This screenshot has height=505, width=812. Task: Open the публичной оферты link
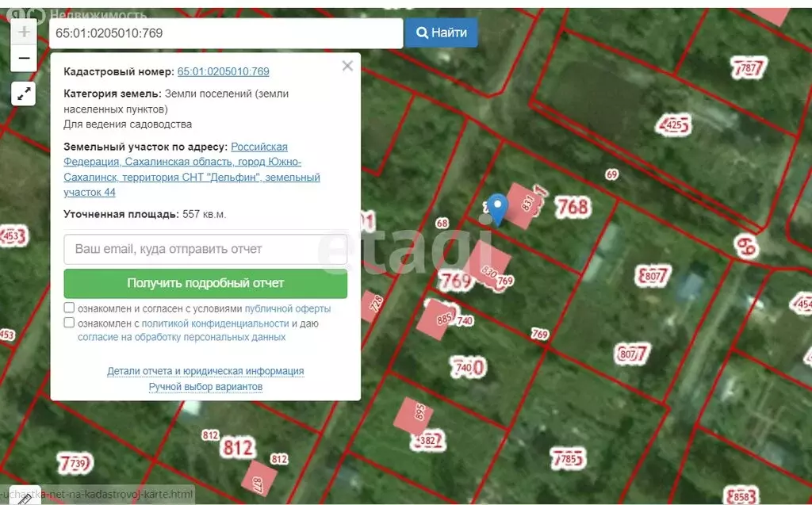click(287, 309)
